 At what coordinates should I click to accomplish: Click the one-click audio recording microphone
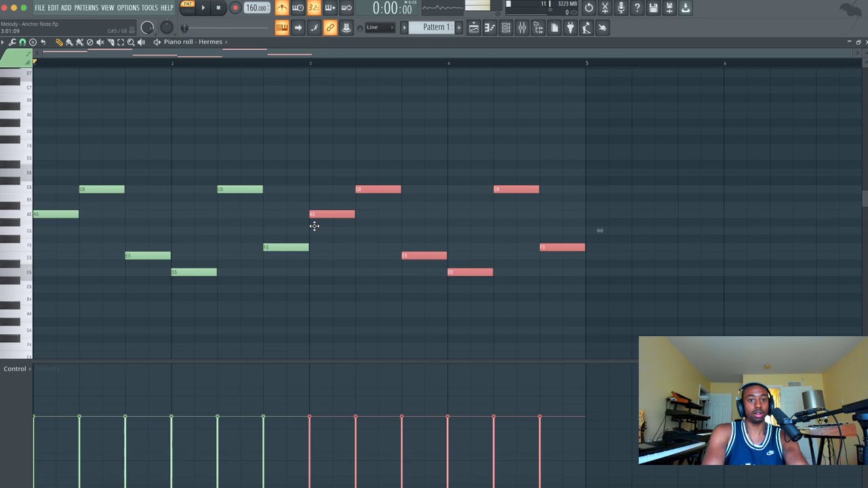tap(621, 8)
